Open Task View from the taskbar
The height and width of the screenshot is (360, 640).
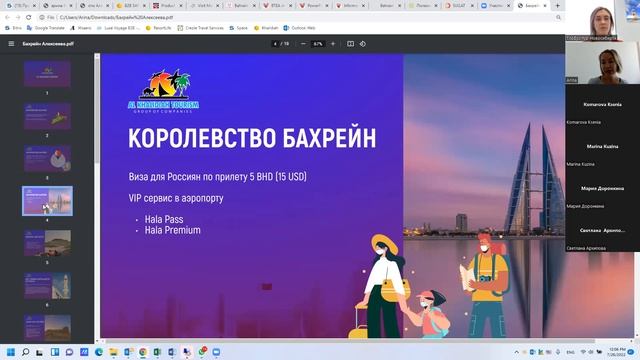pos(40,352)
